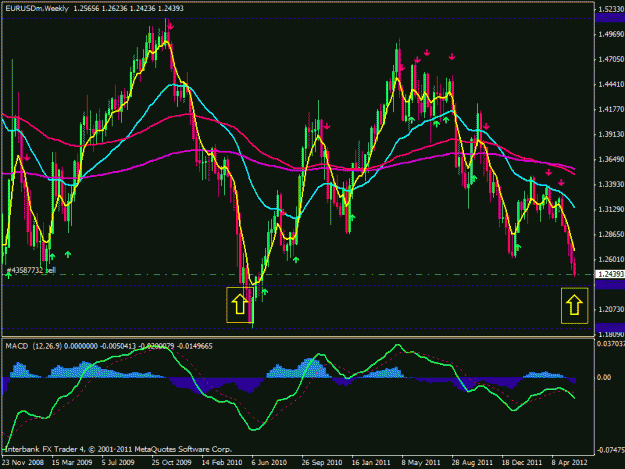
Task: Click the 1.18090 price axis label
Action: (611, 334)
